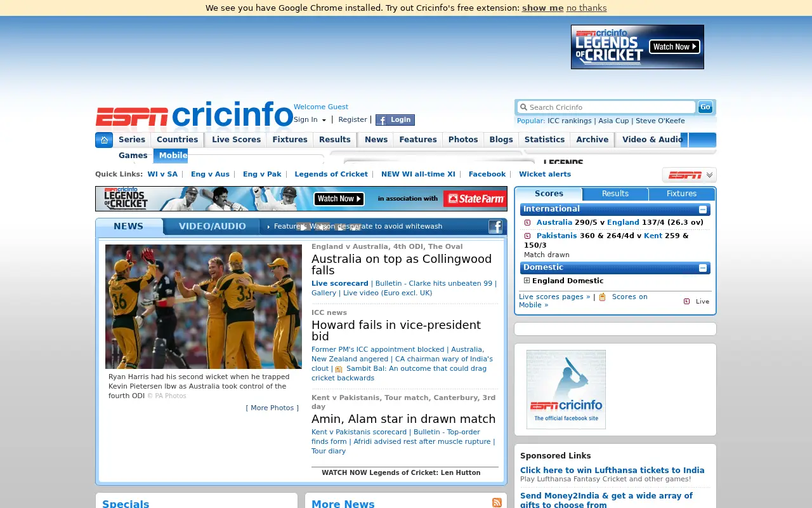Screen dimensions: 812x508
Task: Open Wicket alerts quick link
Action: coord(545,174)
